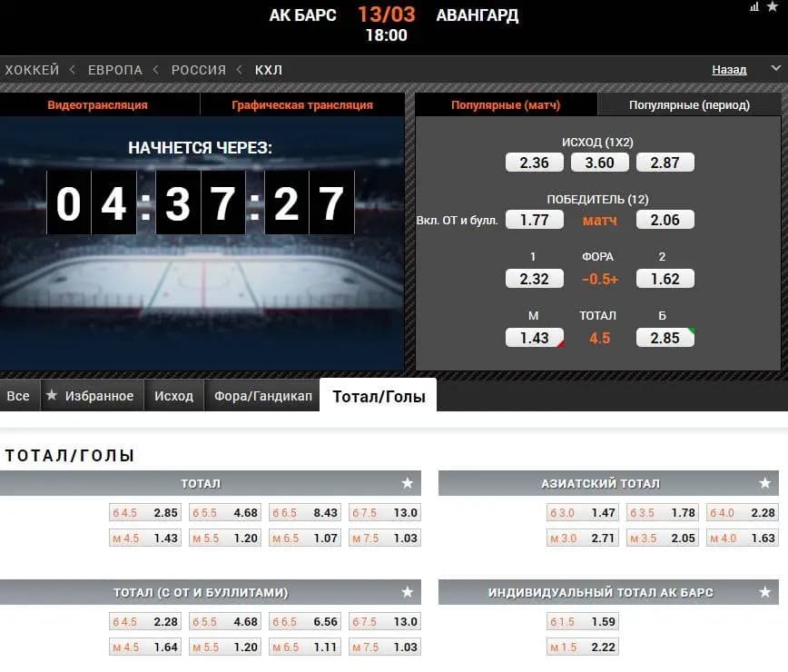Image resolution: width=788 pixels, height=672 pixels.
Task: Favorite ИНДИВИДУАЛЬНЫЙ ТОТАЛ АК БАРС star
Action: pos(764,592)
